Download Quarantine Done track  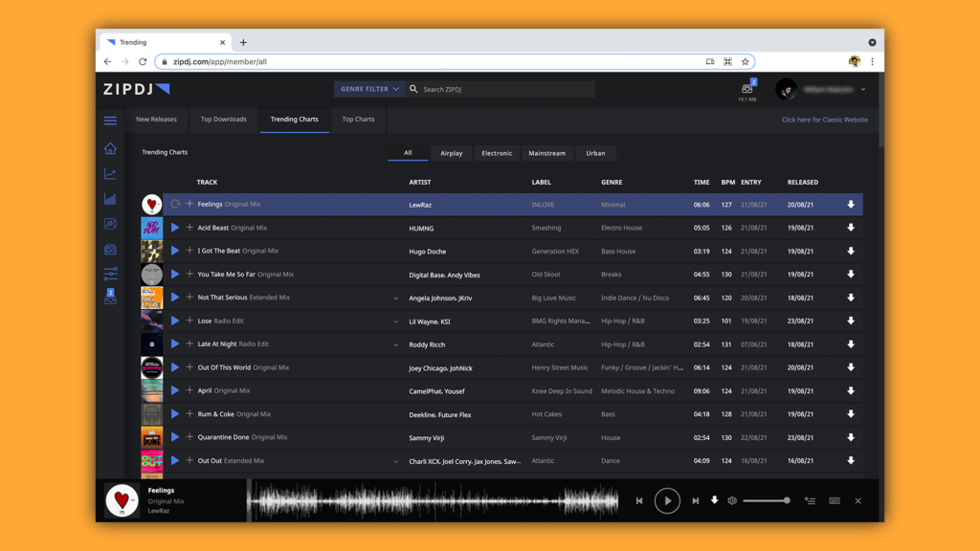pos(851,437)
